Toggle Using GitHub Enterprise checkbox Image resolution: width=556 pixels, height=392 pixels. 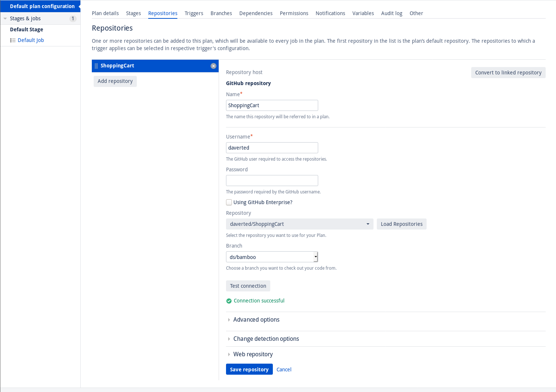(229, 202)
